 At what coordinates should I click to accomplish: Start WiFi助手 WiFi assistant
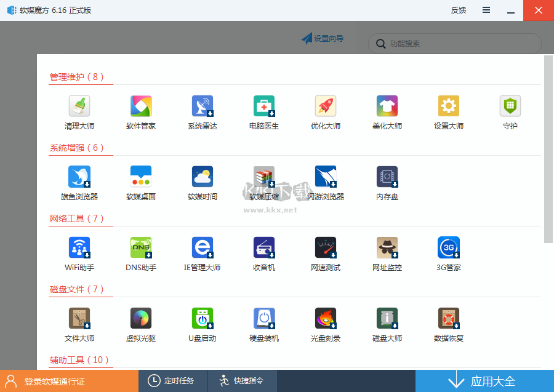(x=79, y=253)
